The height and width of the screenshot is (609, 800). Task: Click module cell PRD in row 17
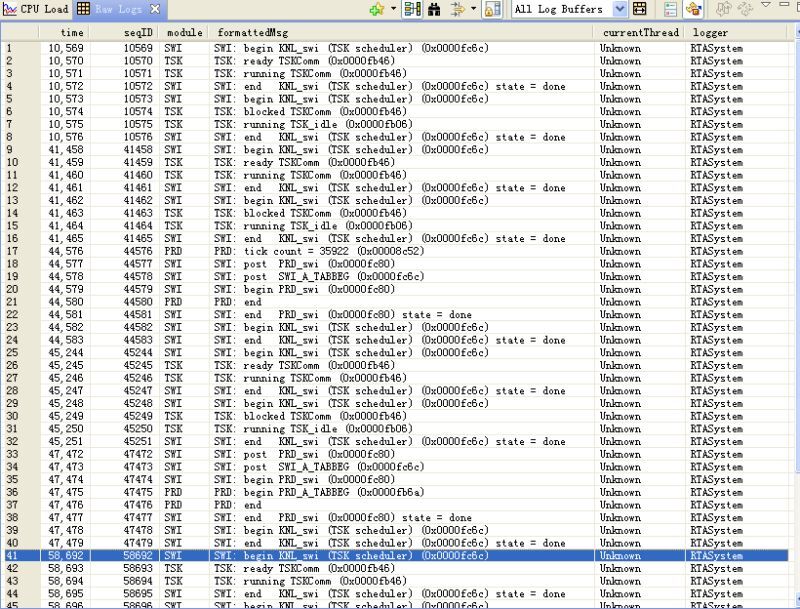tap(173, 251)
